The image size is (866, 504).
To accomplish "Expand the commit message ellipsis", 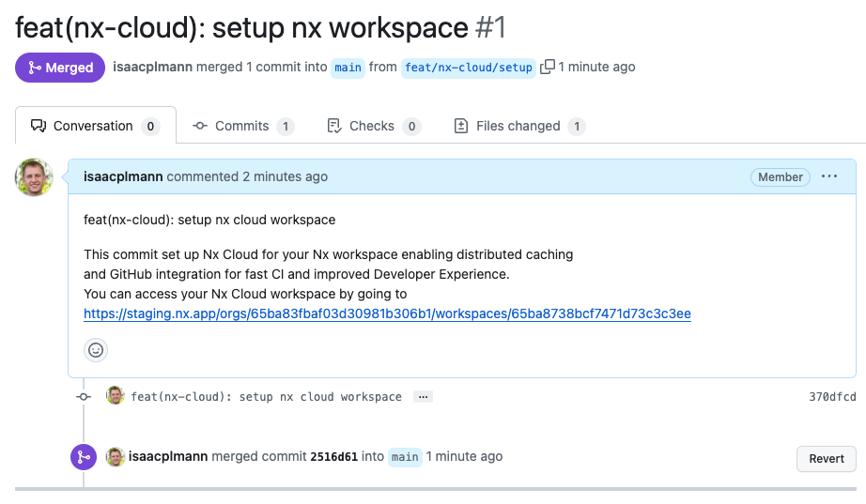I will click(x=424, y=397).
